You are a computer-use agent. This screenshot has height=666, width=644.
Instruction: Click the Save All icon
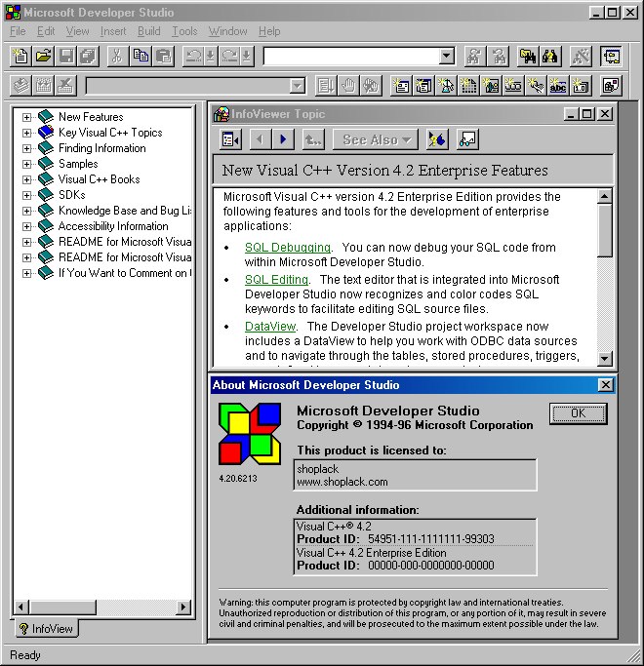[x=89, y=56]
